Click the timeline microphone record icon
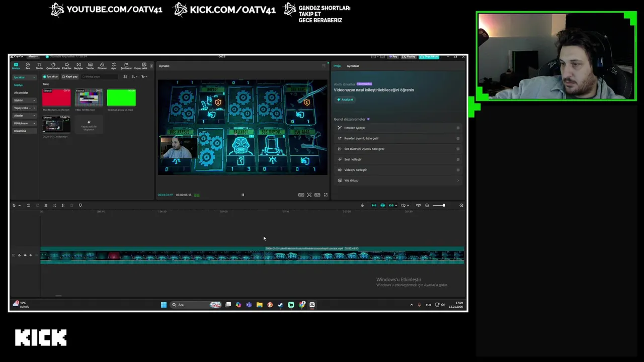Screen dimensions: 644x362 pyautogui.click(x=362, y=205)
